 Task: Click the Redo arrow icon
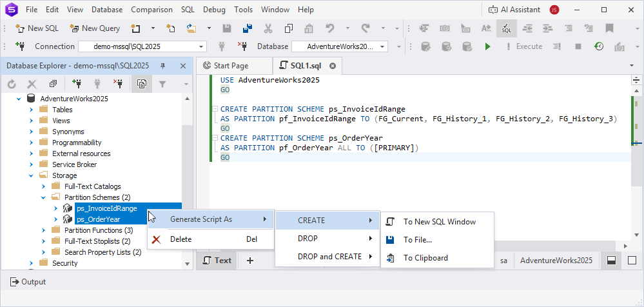(x=365, y=28)
